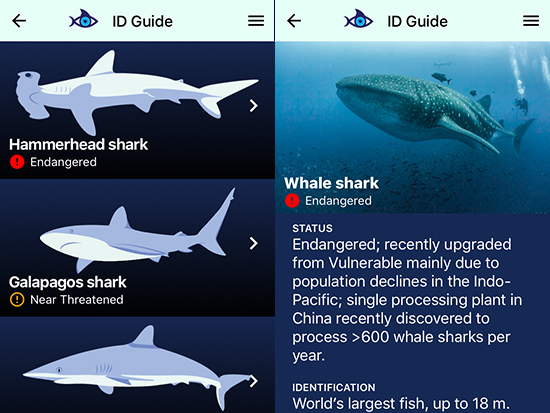Open hamburger menu on left screen
The width and height of the screenshot is (550, 413).
(x=256, y=21)
